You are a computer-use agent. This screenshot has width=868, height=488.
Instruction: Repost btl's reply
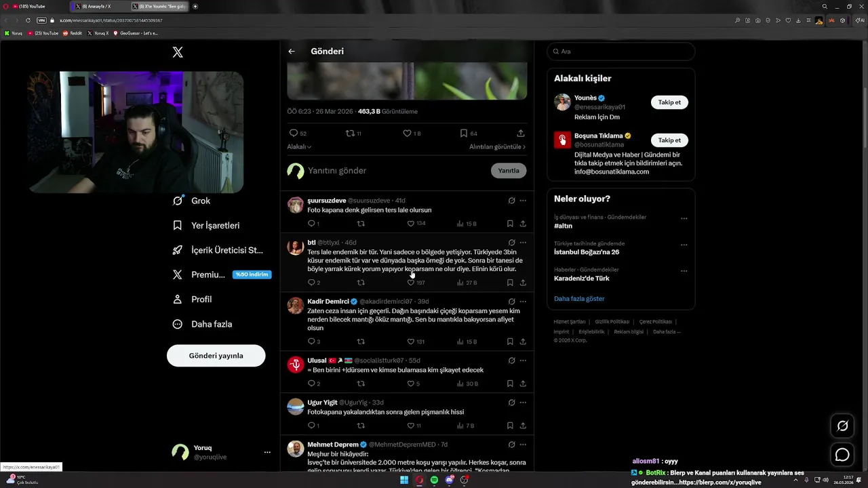(361, 283)
